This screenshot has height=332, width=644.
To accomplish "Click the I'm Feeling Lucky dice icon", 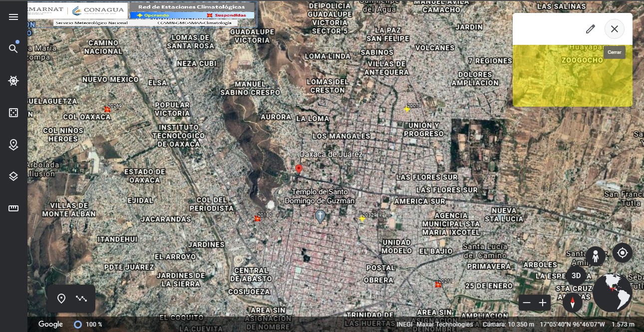I will (13, 113).
